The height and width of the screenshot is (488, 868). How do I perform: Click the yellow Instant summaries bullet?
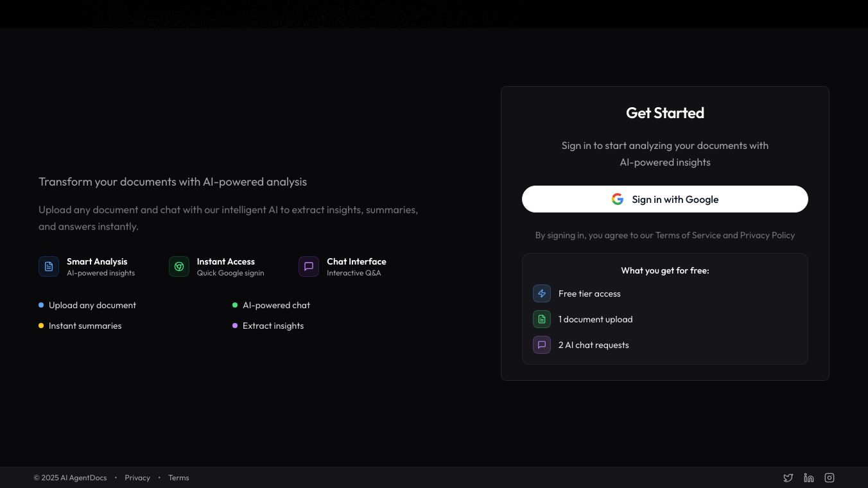41,326
